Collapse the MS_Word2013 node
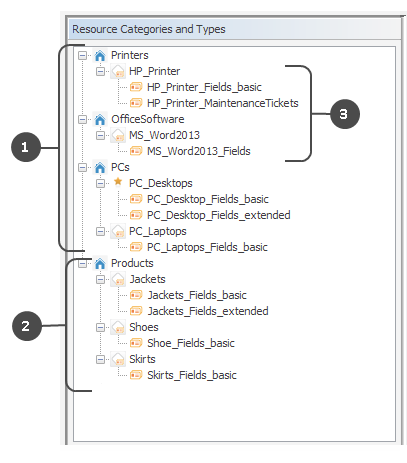407x463 pixels. 100,135
